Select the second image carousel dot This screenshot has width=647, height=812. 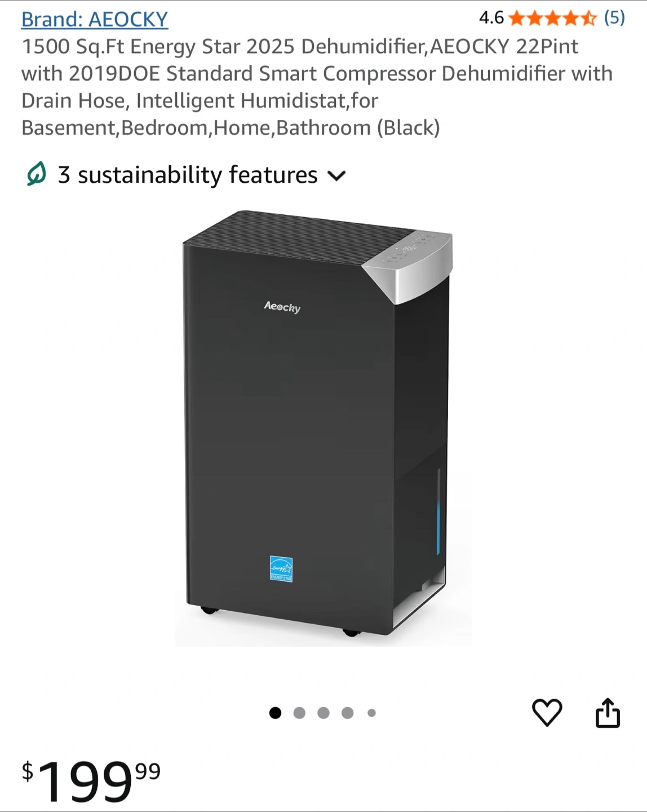[299, 713]
